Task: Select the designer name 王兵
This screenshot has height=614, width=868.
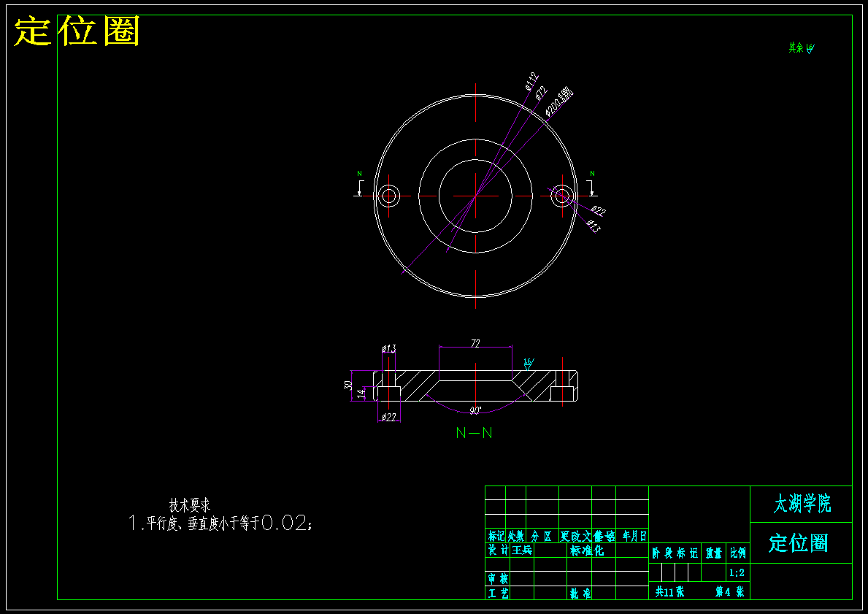Action: (x=522, y=550)
